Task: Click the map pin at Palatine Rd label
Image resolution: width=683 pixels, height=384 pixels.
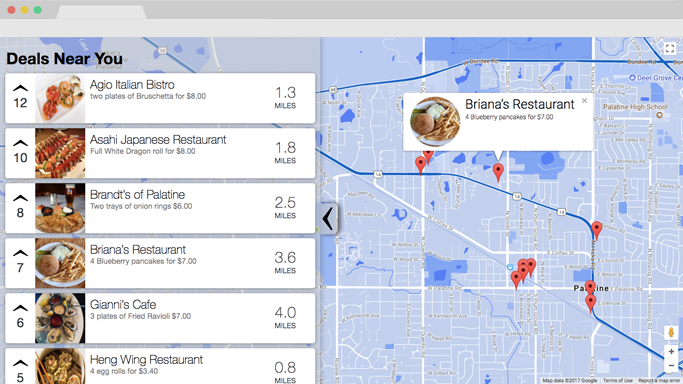Action: pos(590,287)
